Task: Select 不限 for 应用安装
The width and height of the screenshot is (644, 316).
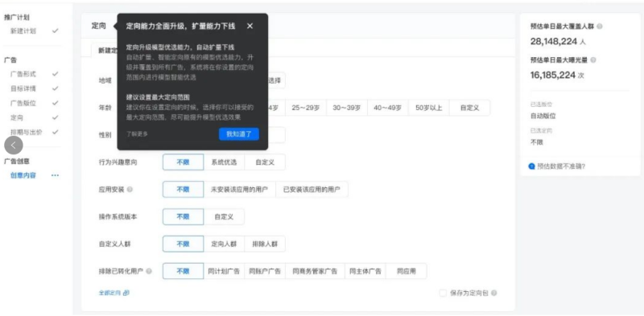Action: (184, 190)
